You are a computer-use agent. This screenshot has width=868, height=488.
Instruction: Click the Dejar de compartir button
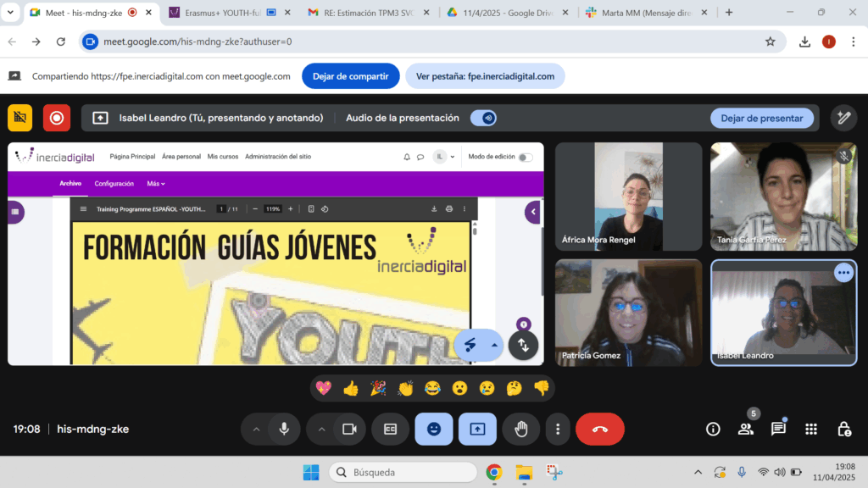point(350,76)
